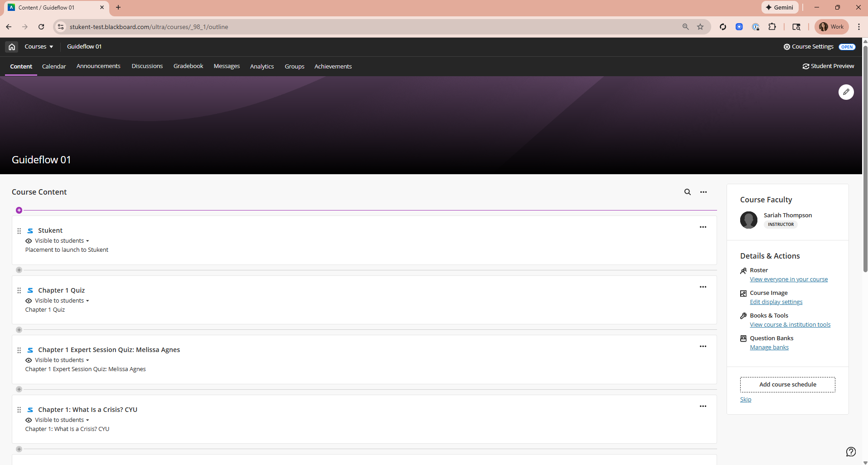The width and height of the screenshot is (868, 465).
Task: Switch to the Gradebook tab
Action: point(188,66)
